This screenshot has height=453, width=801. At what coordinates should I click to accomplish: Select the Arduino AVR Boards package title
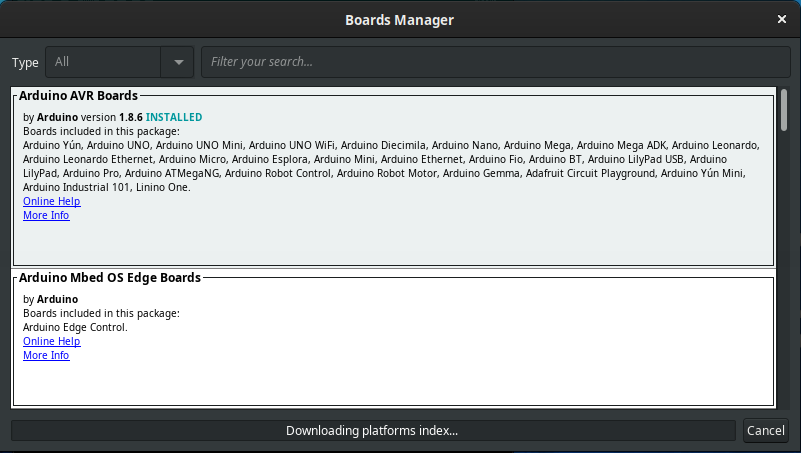pos(78,96)
